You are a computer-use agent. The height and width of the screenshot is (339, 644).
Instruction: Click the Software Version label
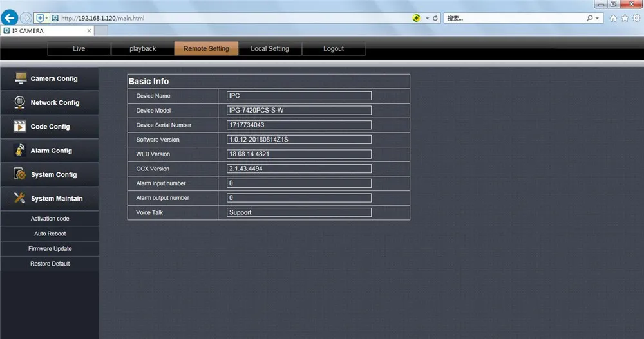158,140
